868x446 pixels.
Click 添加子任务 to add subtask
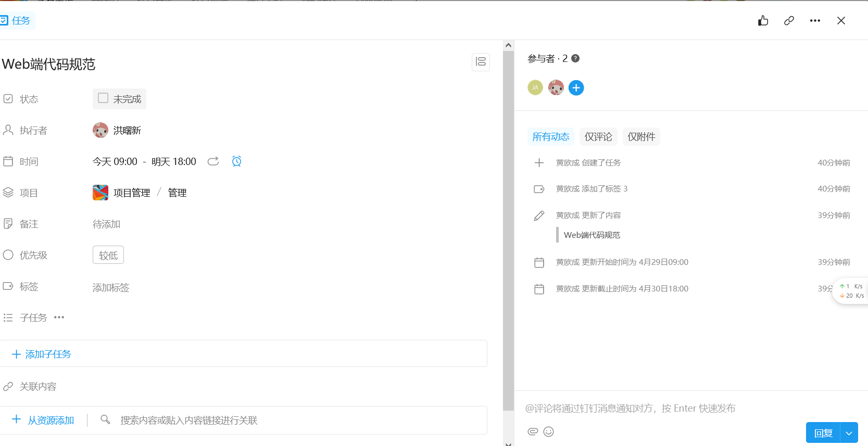[x=42, y=354]
